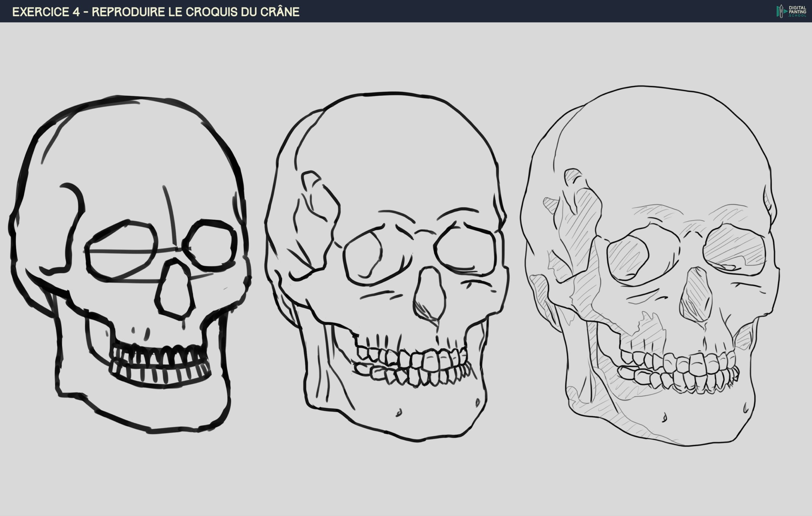This screenshot has width=812, height=516.
Task: Select the teal .SCHOOL wordmark
Action: click(x=797, y=16)
